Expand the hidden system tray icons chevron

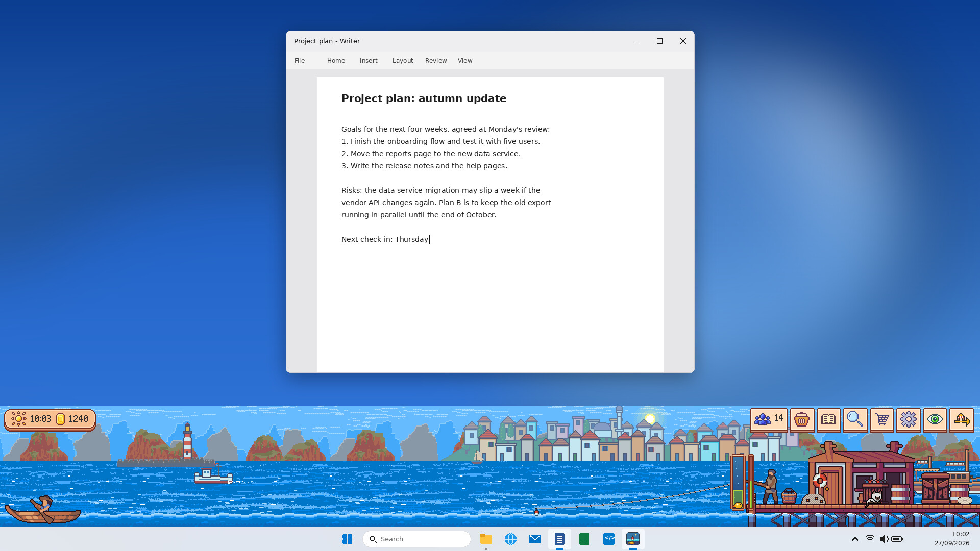pos(855,539)
